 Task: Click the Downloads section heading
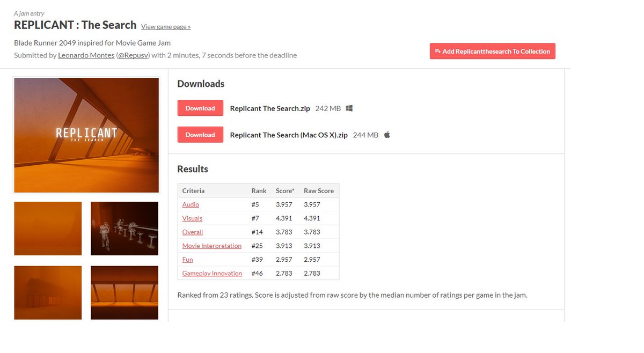point(201,84)
